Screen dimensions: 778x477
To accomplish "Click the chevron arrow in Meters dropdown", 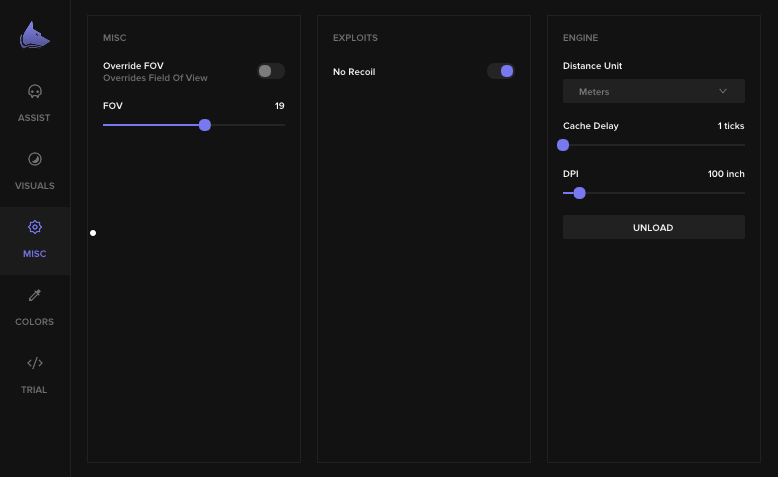I will tap(723, 91).
